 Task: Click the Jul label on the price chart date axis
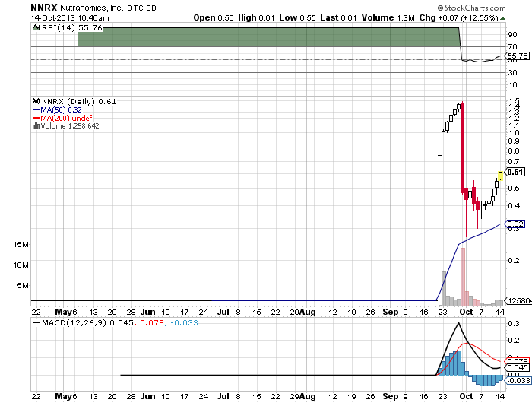[223, 312]
